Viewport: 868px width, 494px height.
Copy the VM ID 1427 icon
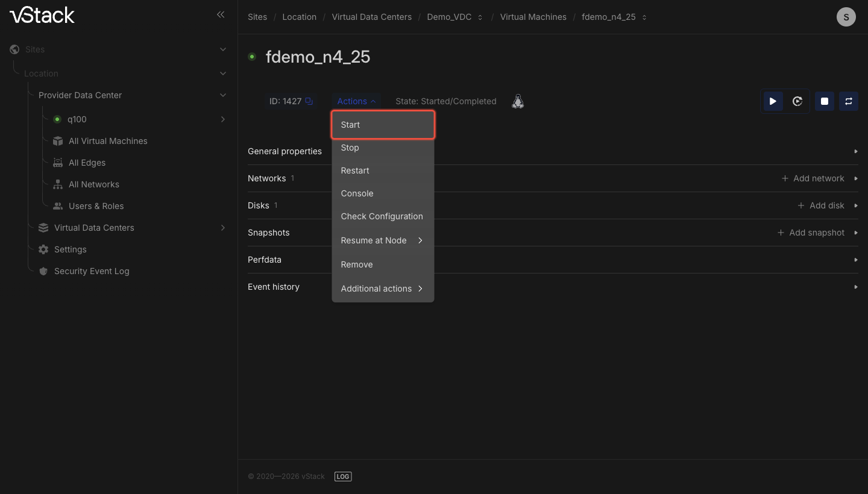pyautogui.click(x=309, y=101)
